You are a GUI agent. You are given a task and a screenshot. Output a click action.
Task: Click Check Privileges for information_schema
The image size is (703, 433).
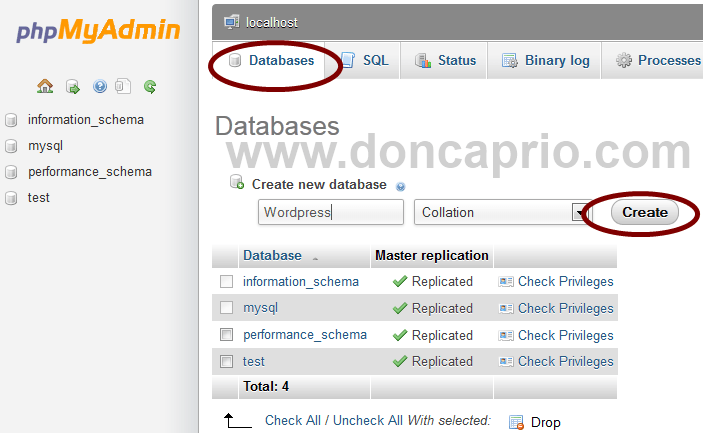tap(565, 281)
